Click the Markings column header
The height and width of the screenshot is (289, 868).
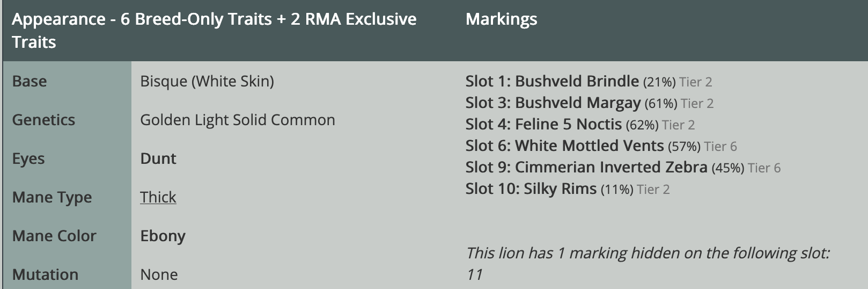pos(501,19)
